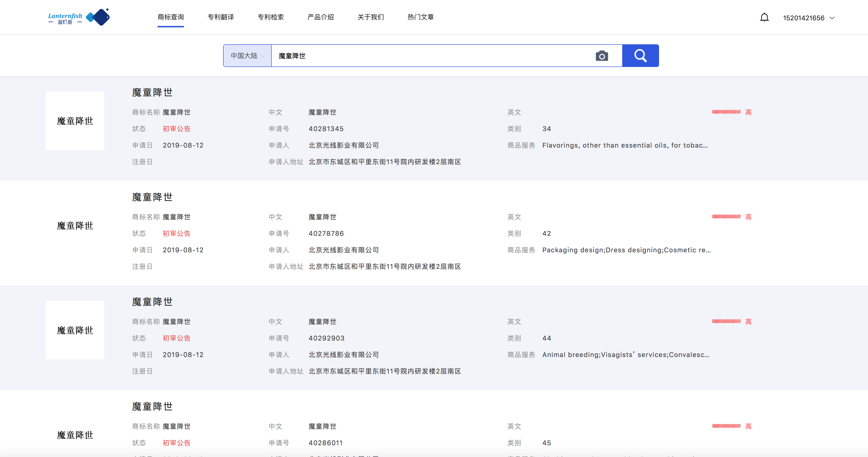Click applicant 北京光线影业有限公司 for application 40278786
Image resolution: width=868 pixels, height=457 pixels.
pos(343,250)
